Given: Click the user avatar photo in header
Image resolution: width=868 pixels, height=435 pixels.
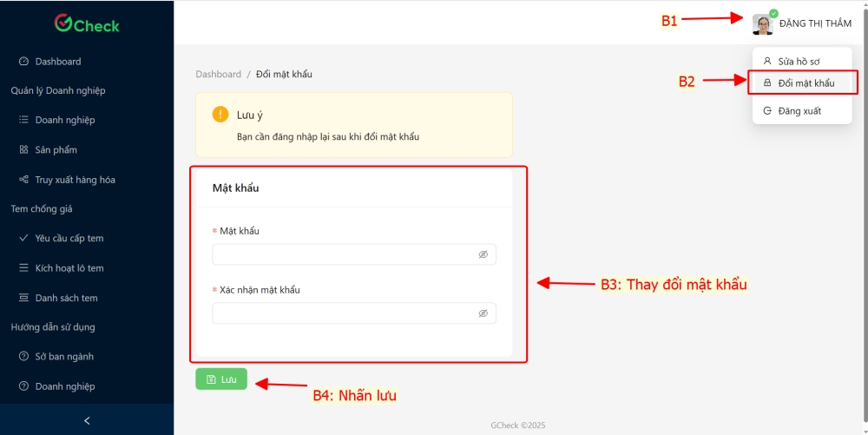Looking at the screenshot, I should (763, 24).
